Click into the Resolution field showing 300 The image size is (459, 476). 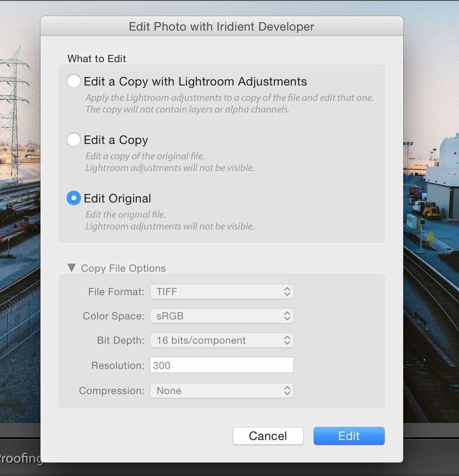click(x=221, y=365)
